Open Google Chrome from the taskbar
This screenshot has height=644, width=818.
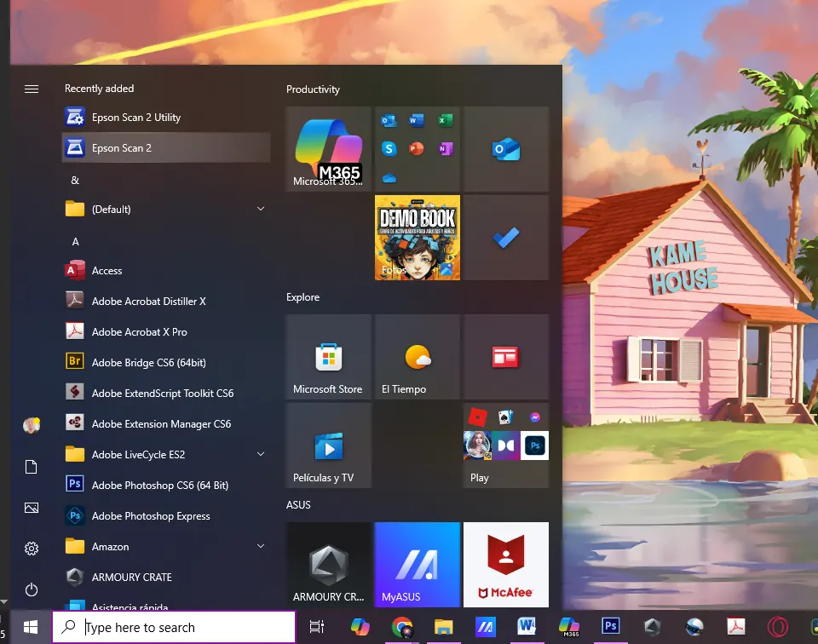coord(401,627)
